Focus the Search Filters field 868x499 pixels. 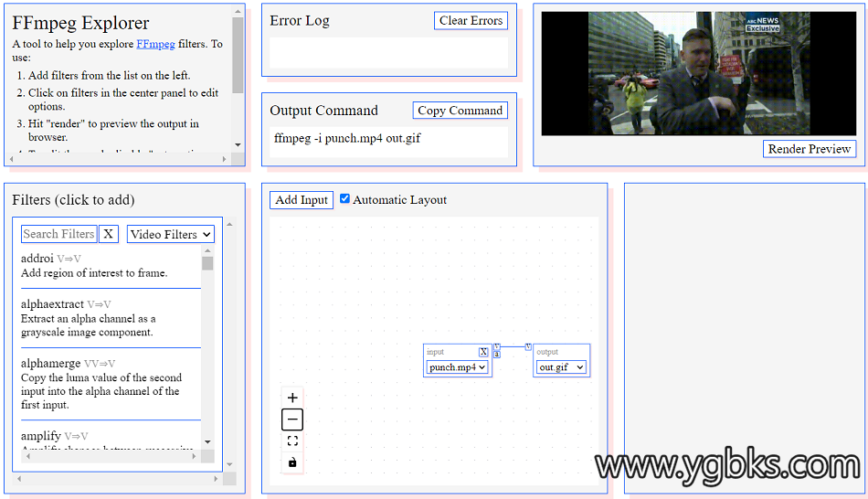pyautogui.click(x=59, y=234)
